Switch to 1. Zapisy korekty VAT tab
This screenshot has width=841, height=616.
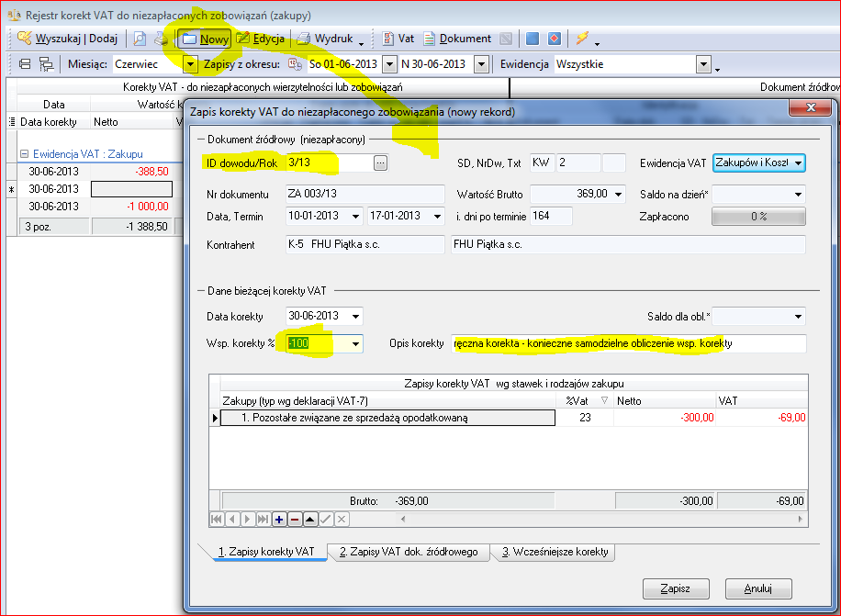tap(266, 552)
